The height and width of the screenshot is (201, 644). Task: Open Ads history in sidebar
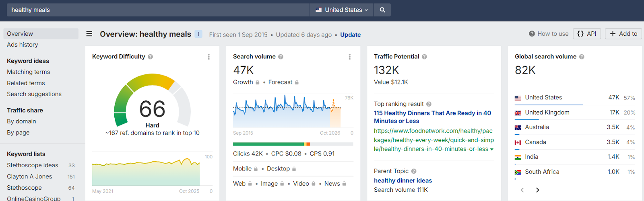pos(23,45)
